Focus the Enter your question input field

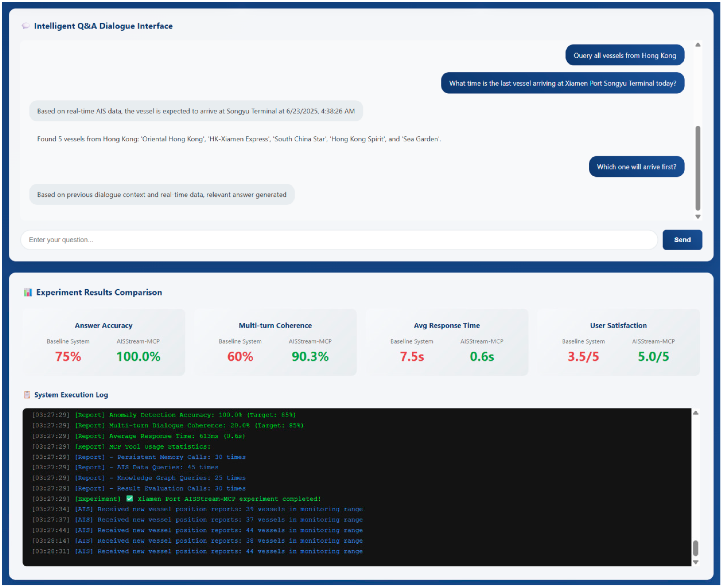(x=339, y=240)
